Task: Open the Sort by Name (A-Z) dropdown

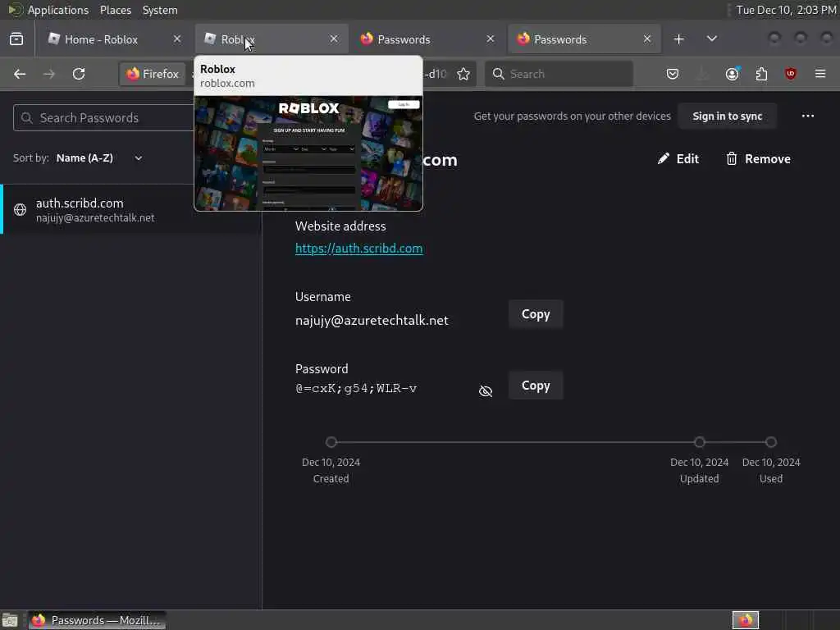Action: pos(99,158)
